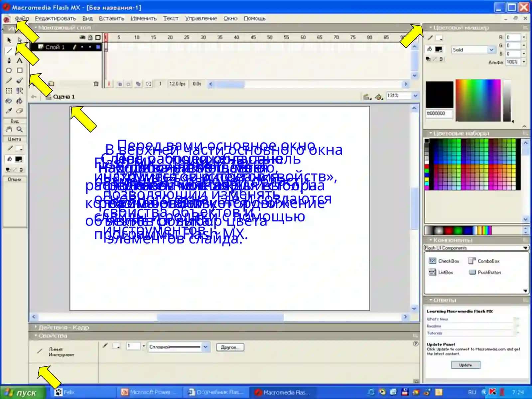Select the Brush tool
Screen dimensions: 532x399
(x=20, y=80)
